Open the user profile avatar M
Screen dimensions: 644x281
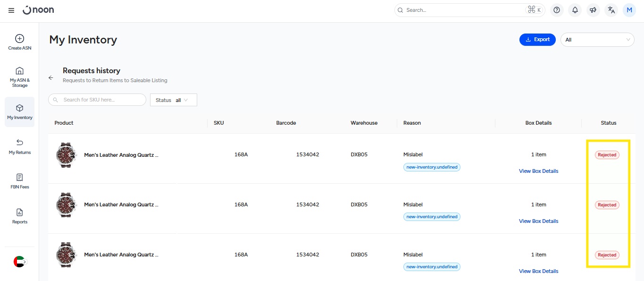(629, 10)
